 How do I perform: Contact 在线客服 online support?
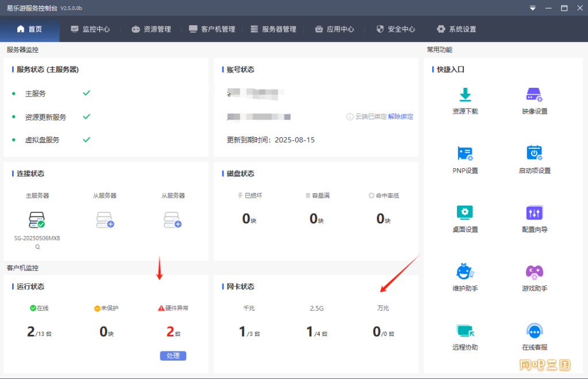[x=535, y=331]
